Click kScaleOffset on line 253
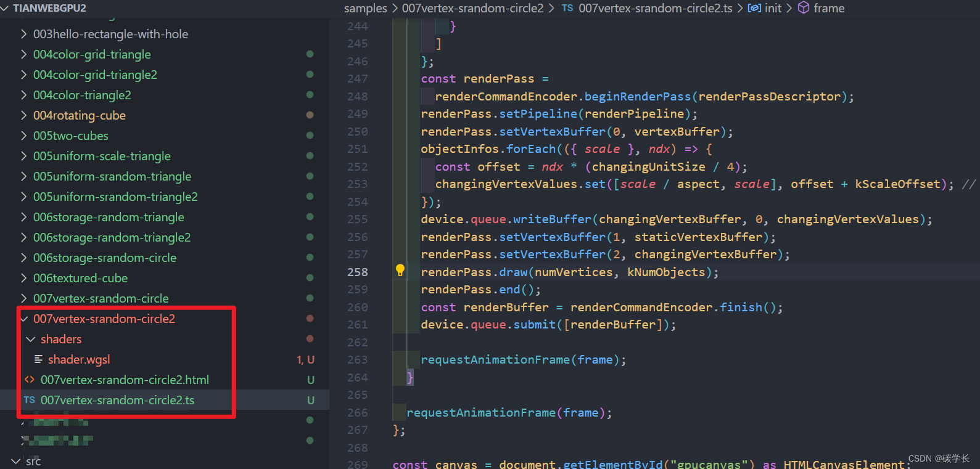 [x=898, y=184]
